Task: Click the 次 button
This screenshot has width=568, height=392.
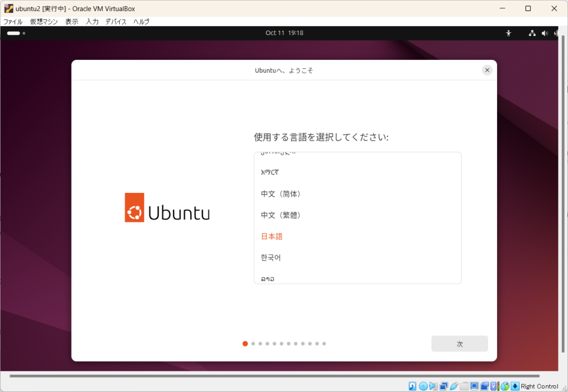Action: (460, 344)
